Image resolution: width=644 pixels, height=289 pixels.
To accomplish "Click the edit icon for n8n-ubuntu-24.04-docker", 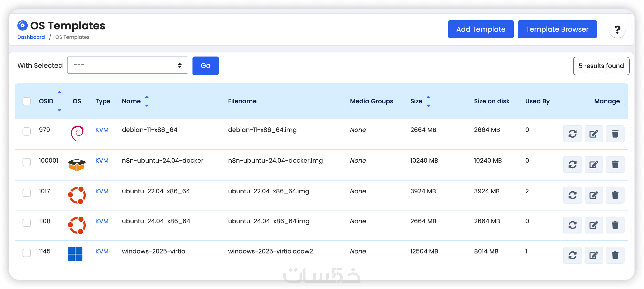I will pyautogui.click(x=594, y=164).
